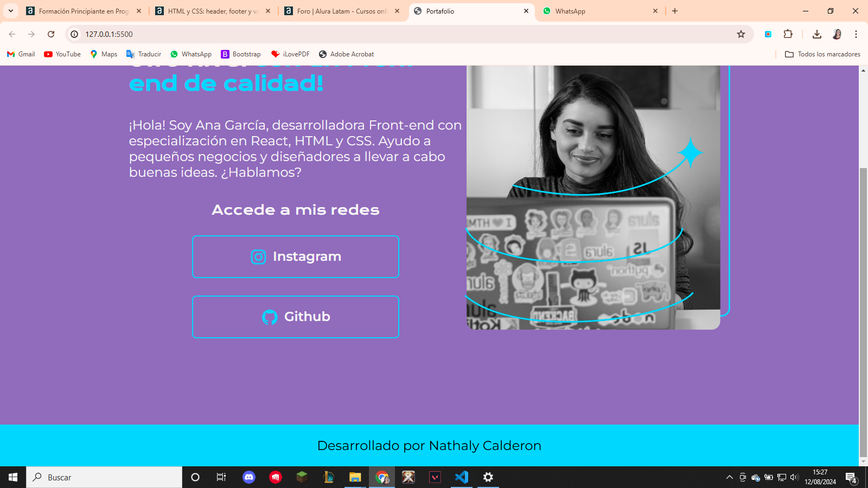Open Discord from taskbar
The width and height of the screenshot is (868, 488).
point(249,477)
